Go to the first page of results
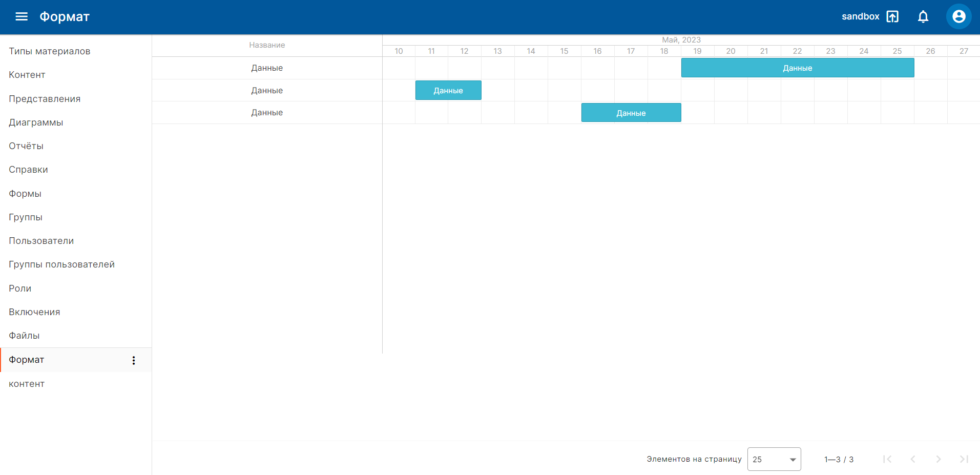The image size is (980, 475). click(x=887, y=459)
